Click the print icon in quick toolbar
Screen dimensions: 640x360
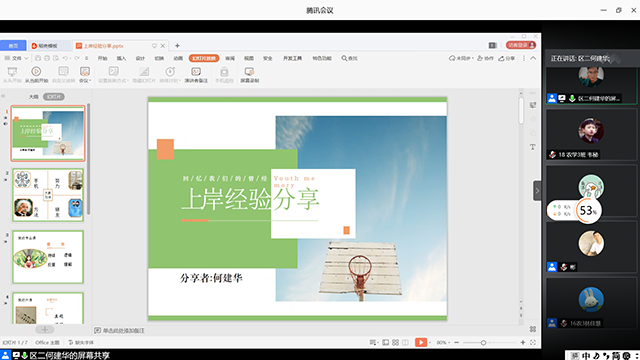coord(47,58)
